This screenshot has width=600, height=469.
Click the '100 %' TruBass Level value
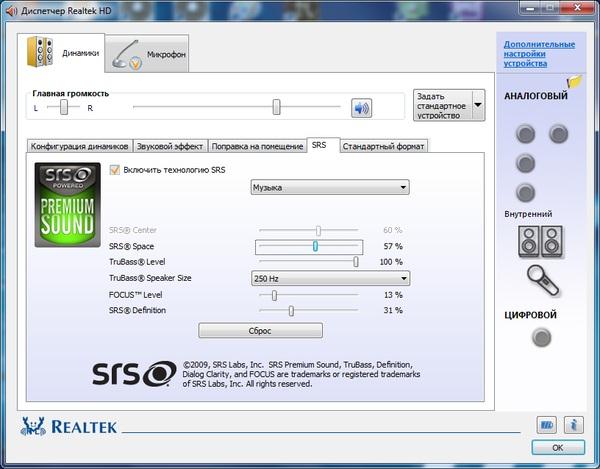(391, 262)
